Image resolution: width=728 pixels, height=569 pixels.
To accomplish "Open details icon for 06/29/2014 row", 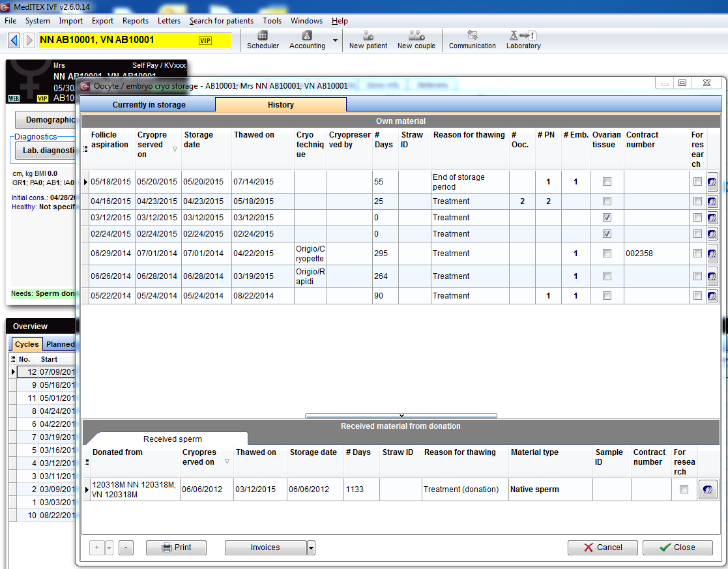I will pyautogui.click(x=712, y=254).
